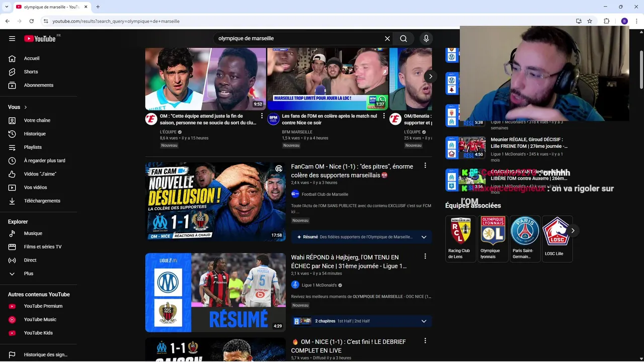Submit the search with magnifier icon
The image size is (644, 362).
coord(404,39)
